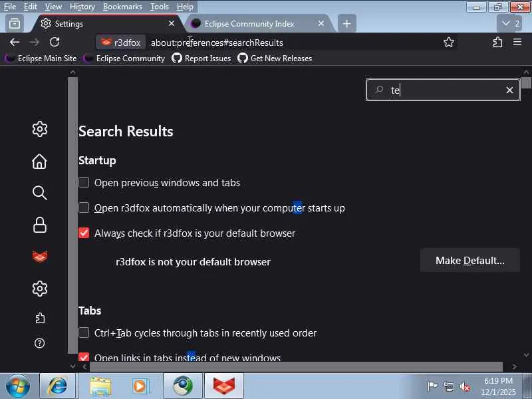
Task: Clear the settings search with X
Action: coord(509,90)
